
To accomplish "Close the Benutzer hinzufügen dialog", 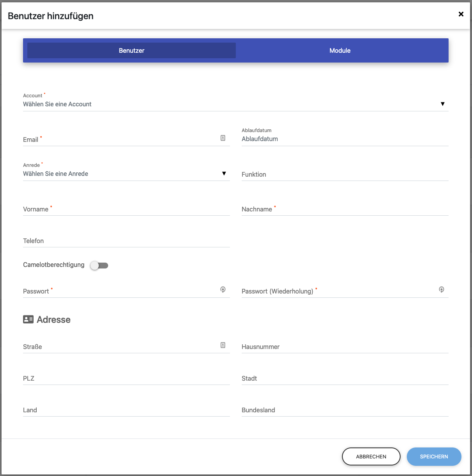I will pos(461,14).
